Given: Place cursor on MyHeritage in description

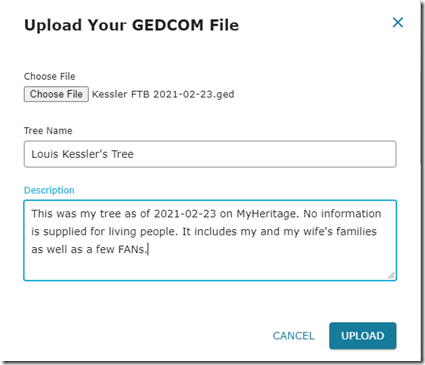Looking at the screenshot, I should (266, 214).
